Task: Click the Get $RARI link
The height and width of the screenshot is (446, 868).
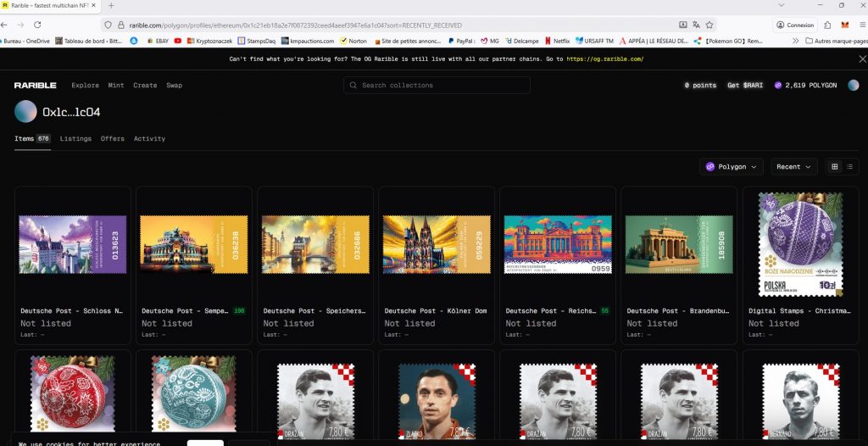Action: point(745,86)
